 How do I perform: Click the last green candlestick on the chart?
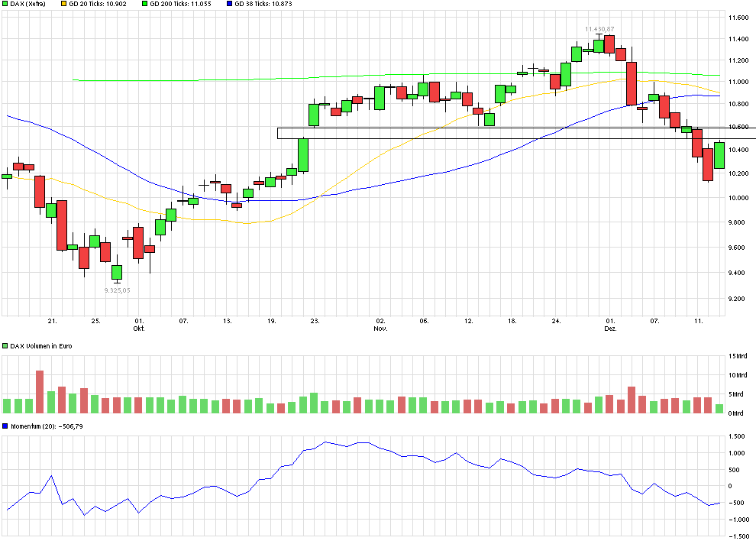(x=719, y=155)
